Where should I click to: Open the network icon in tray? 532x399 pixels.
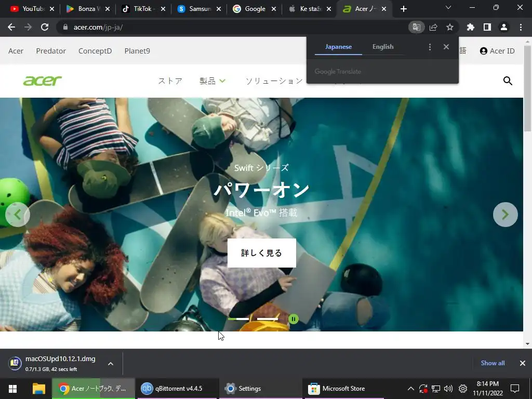436,389
